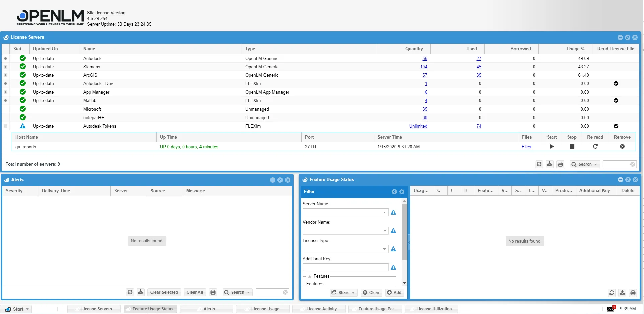The height and width of the screenshot is (314, 644).
Task: Open the Start menu
Action: click(17, 309)
